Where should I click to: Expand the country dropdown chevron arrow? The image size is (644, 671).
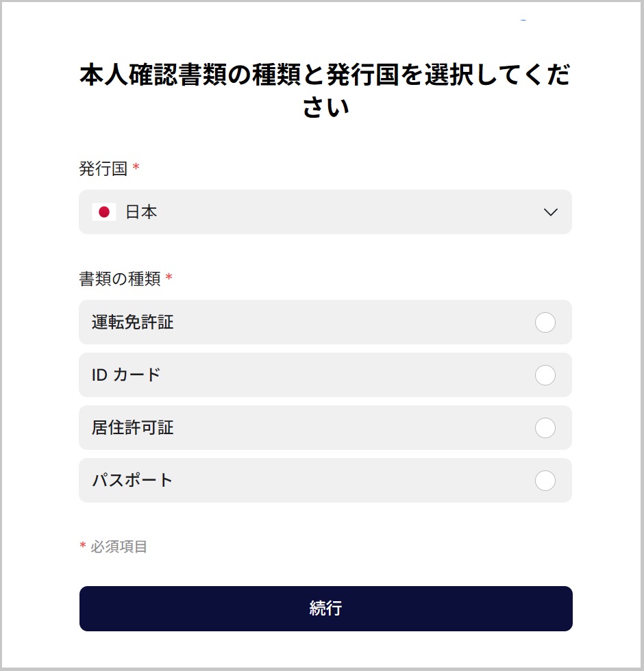tap(550, 212)
